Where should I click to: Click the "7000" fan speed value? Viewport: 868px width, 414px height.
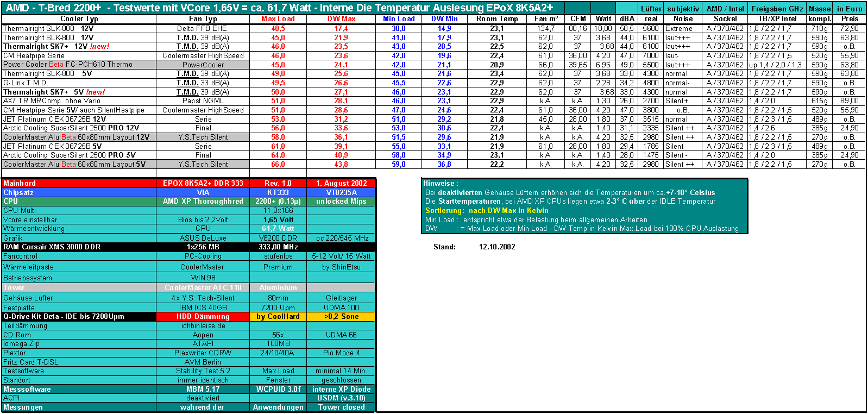coord(651,56)
